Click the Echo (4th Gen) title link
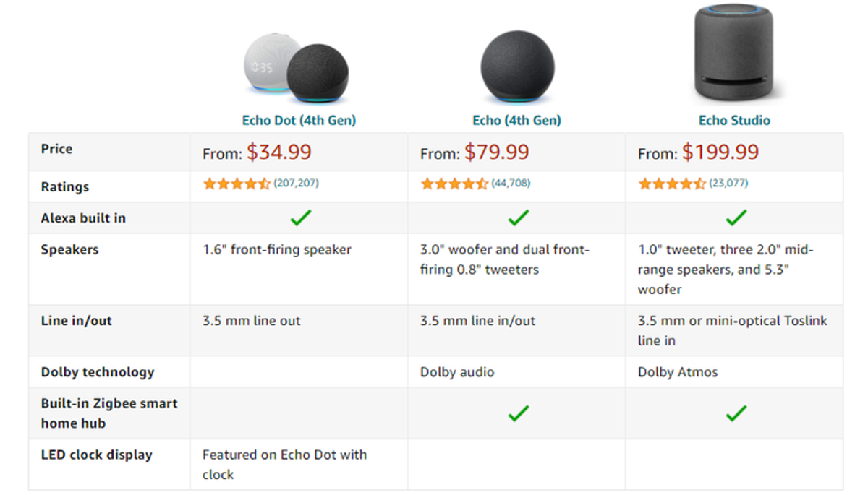 pyautogui.click(x=517, y=121)
